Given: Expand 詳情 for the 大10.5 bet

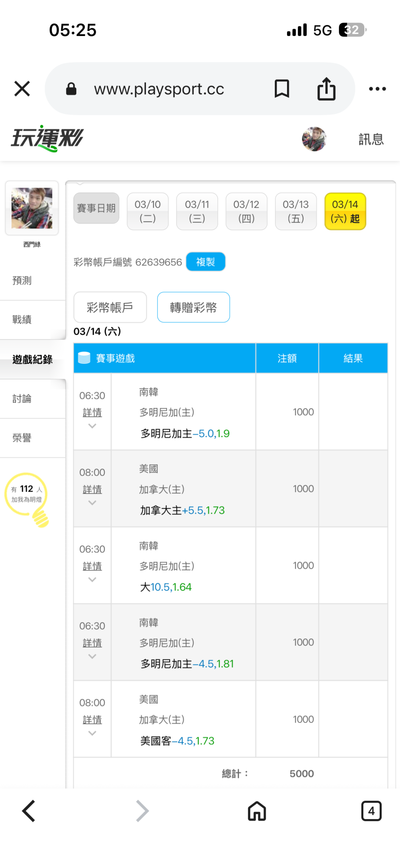Looking at the screenshot, I should 92,567.
